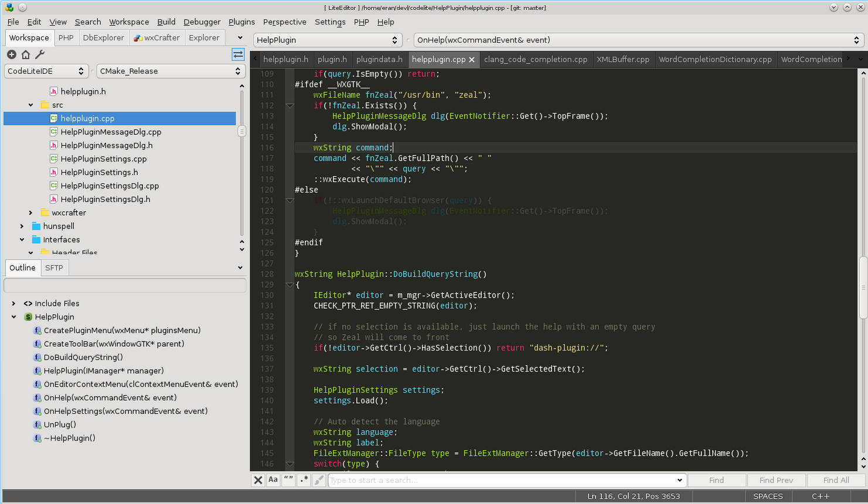868x504 pixels.
Task: Close the helpplugin.cpp editor tab
Action: pos(472,60)
